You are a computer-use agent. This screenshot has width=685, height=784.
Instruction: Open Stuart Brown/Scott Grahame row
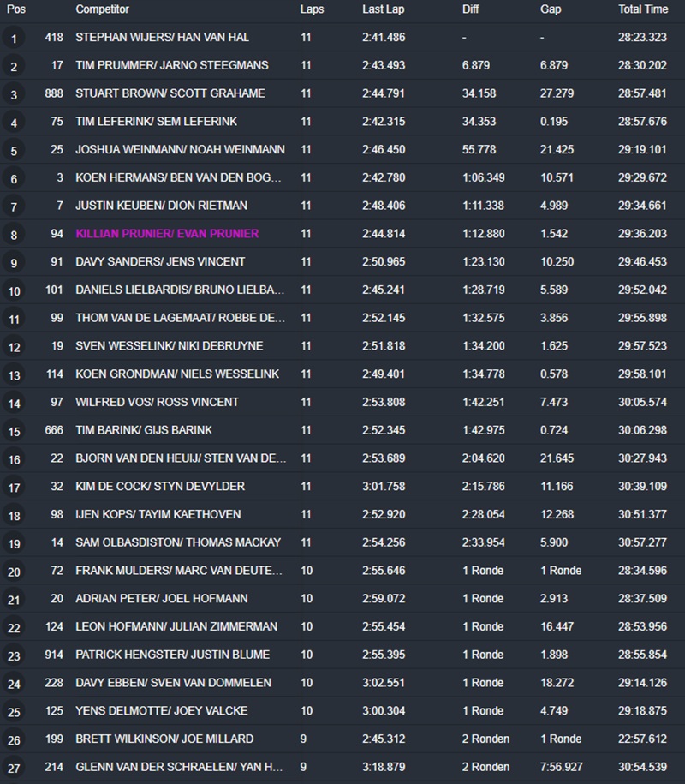tap(170, 94)
